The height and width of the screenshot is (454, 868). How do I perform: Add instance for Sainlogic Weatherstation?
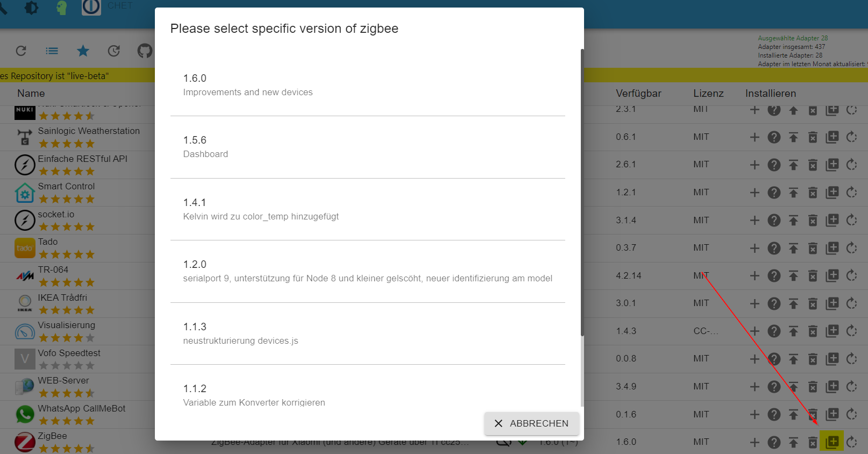(755, 137)
